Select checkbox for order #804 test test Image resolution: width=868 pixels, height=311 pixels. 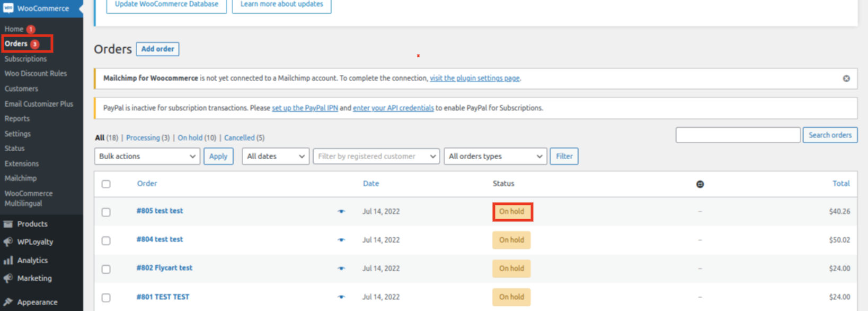[x=106, y=241]
